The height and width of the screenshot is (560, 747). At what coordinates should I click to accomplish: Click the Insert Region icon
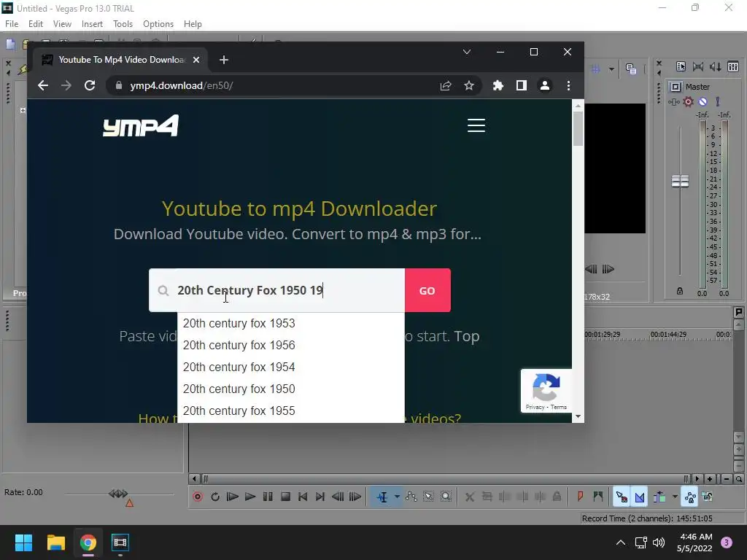point(597,497)
